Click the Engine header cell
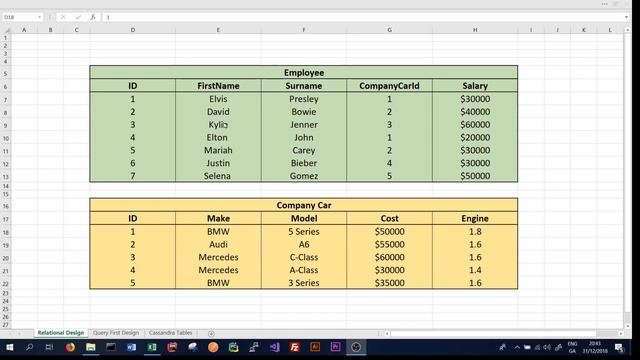The width and height of the screenshot is (640, 360). [x=475, y=218]
